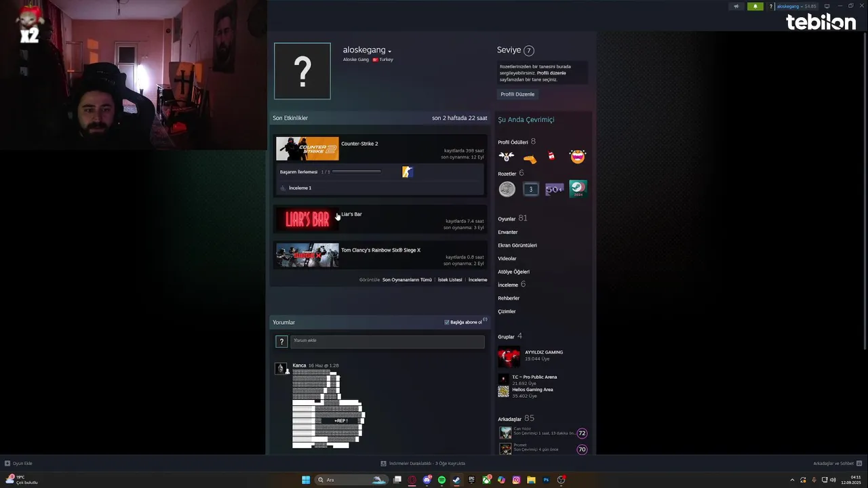The height and width of the screenshot is (488, 868).
Task: Open İnceleme link under recent games
Action: pyautogui.click(x=477, y=280)
